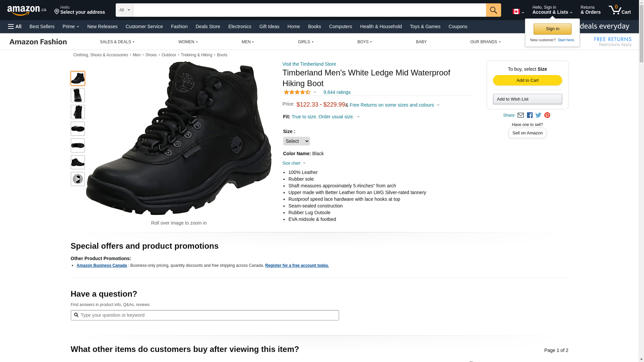Click the question keyword search field
Screen dimensions: 644x362
pyautogui.click(x=205, y=315)
